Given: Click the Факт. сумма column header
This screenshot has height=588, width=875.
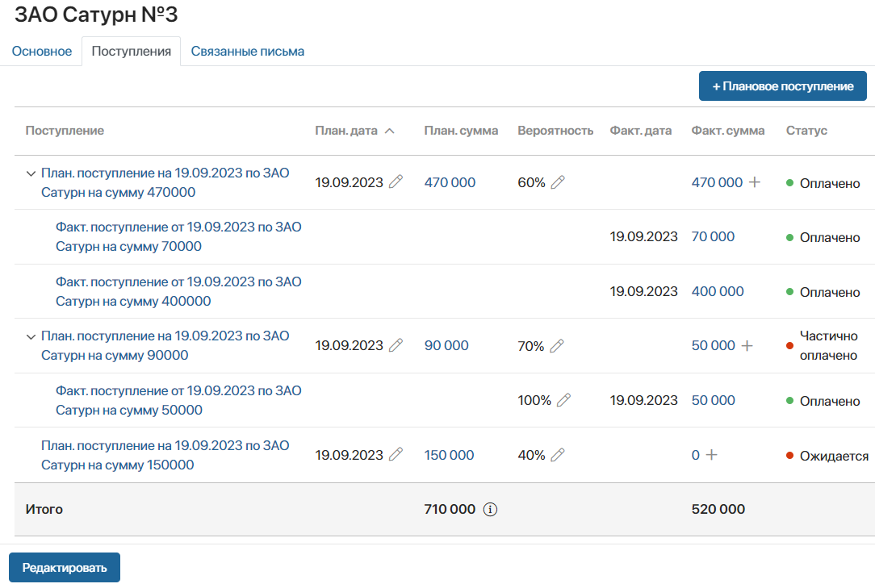Looking at the screenshot, I should (x=727, y=131).
